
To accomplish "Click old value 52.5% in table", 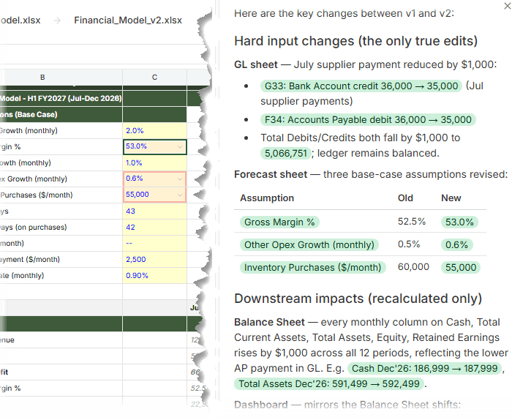I will 412,222.
